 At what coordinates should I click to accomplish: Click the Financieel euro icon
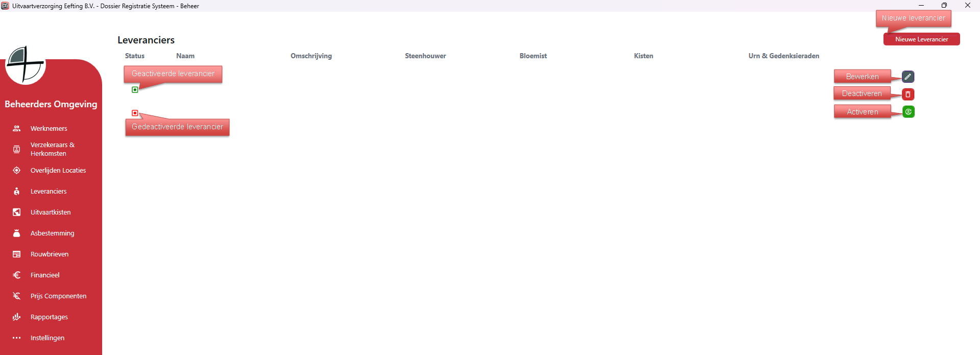click(17, 275)
